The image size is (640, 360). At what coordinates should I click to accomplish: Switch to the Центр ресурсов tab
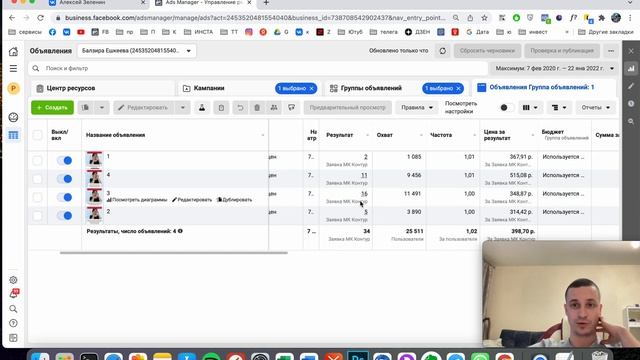click(x=103, y=88)
